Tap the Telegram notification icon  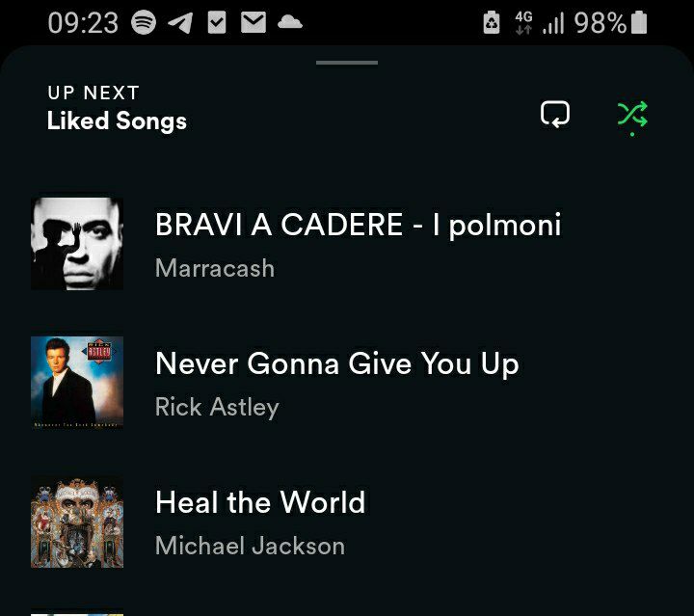coord(180,22)
